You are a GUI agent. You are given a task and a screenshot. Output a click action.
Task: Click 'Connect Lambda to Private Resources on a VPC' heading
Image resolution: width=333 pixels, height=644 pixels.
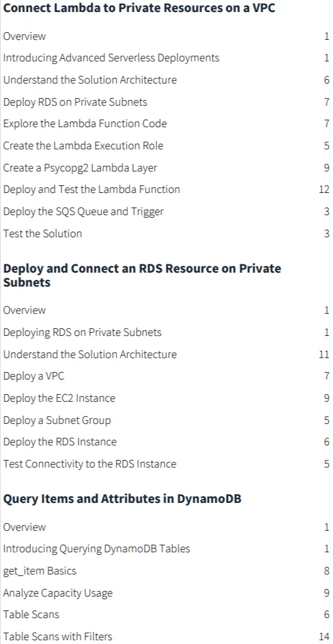point(139,8)
